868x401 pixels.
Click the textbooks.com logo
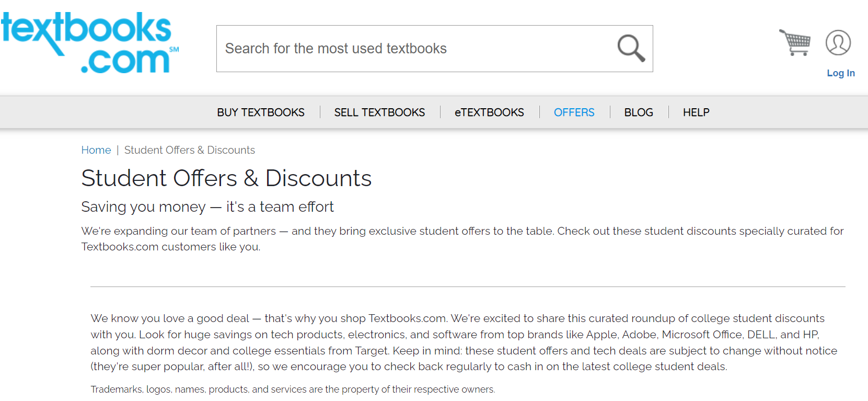tap(90, 43)
